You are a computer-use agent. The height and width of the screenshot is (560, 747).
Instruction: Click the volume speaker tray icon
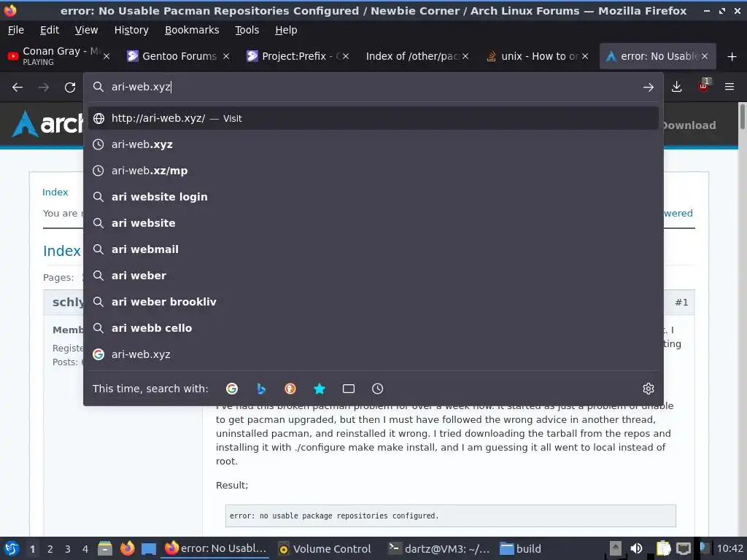point(636,548)
